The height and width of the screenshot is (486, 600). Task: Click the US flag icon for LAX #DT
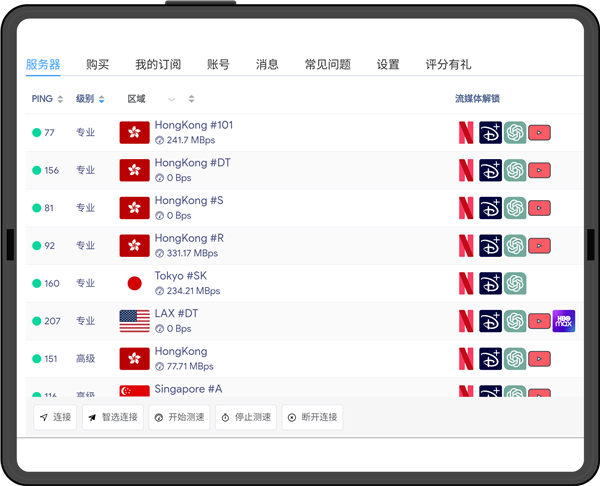(134, 321)
